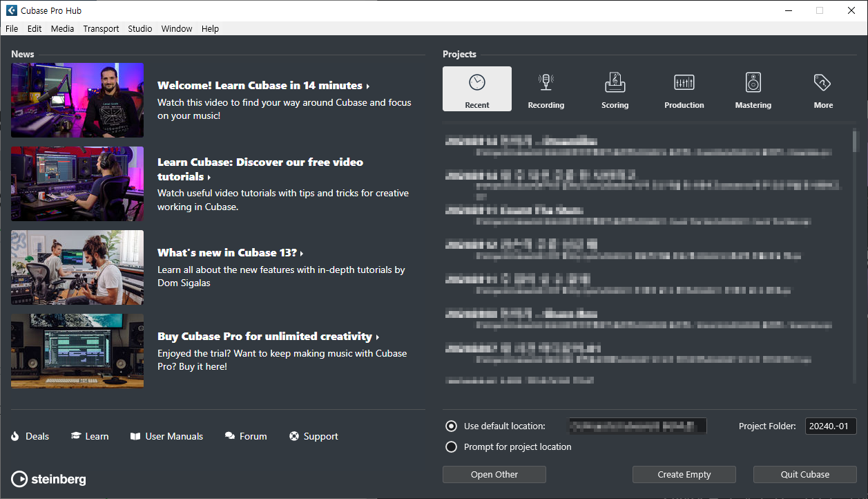This screenshot has height=499, width=868.
Task: Click the Quit Cubase button
Action: coord(805,474)
